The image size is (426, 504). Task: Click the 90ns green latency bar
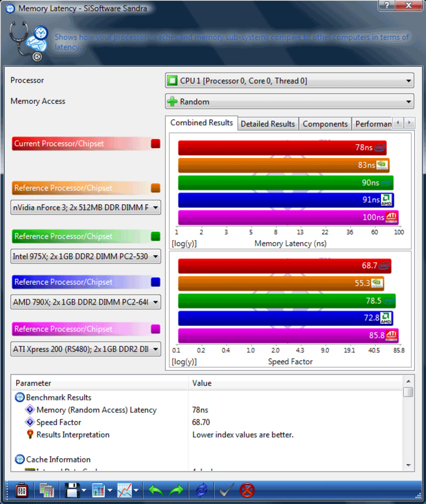(286, 182)
